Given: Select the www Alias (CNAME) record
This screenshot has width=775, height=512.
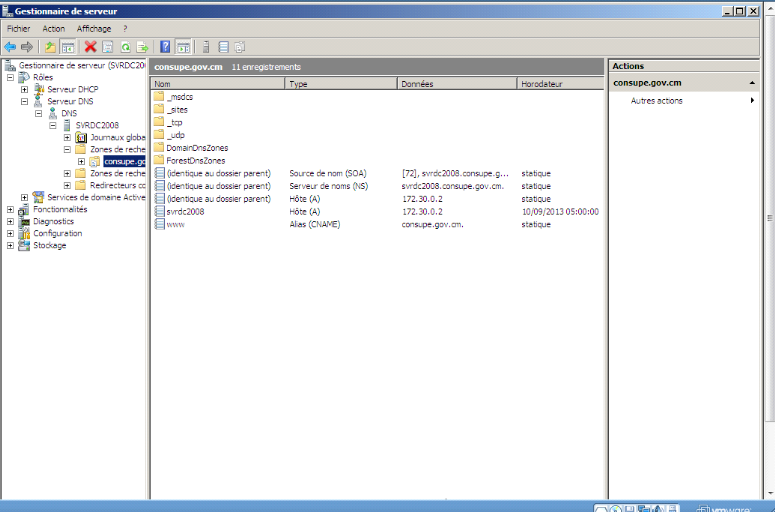Looking at the screenshot, I should point(176,224).
